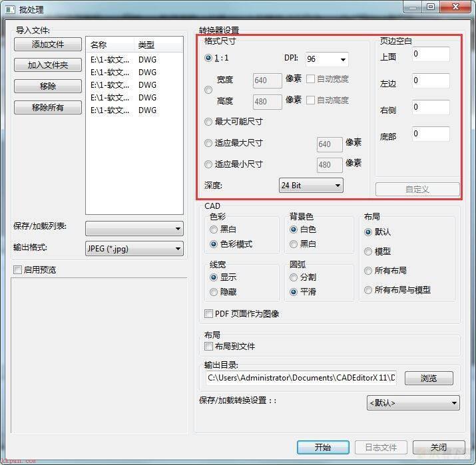The image size is (476, 465).
Task: Click the 输出目录 path field
Action: [x=301, y=378]
